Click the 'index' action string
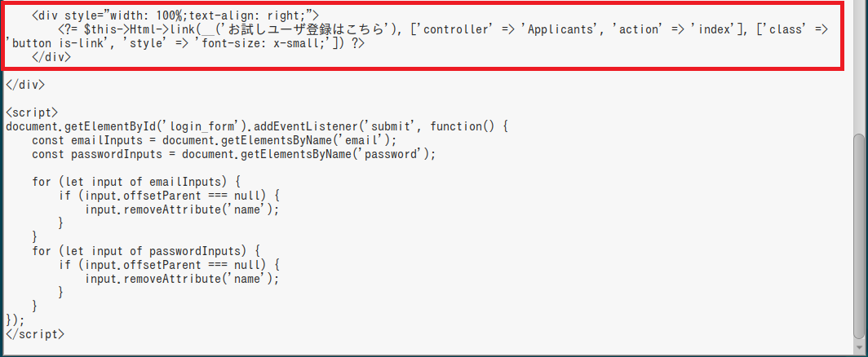Viewport: 868px width, 357px height. pos(712,29)
